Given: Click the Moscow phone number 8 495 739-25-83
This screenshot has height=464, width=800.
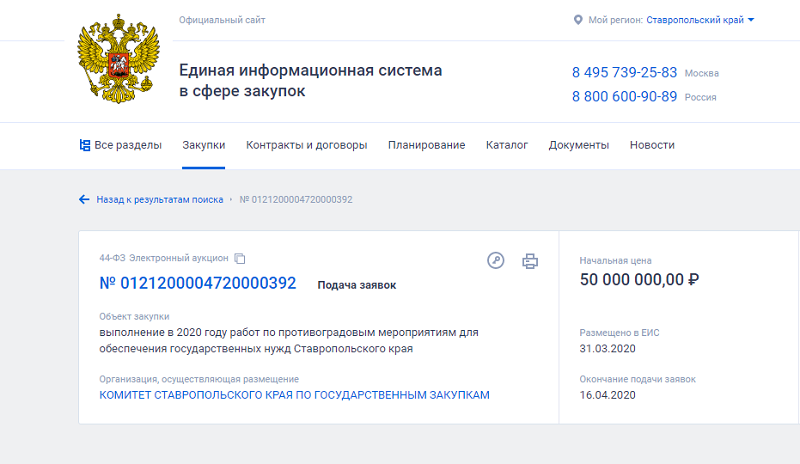Looking at the screenshot, I should point(624,73).
